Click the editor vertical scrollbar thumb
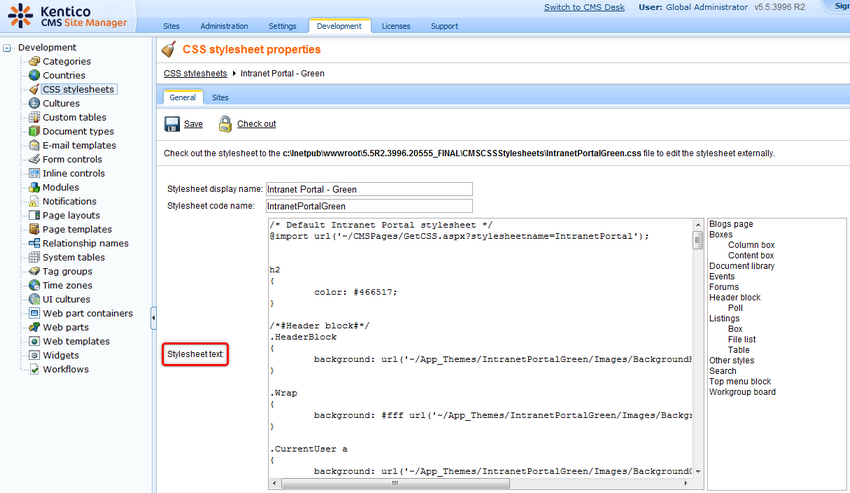The width and height of the screenshot is (850, 493). point(698,240)
